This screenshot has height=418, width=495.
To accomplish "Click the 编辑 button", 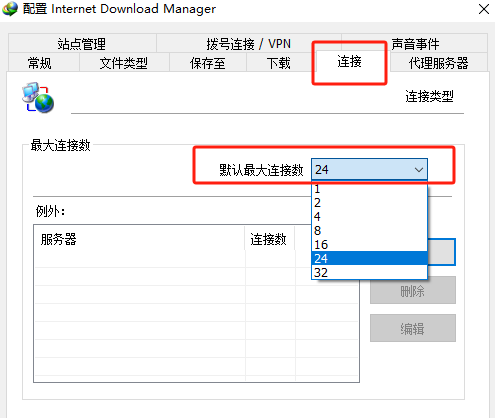I will tap(413, 328).
